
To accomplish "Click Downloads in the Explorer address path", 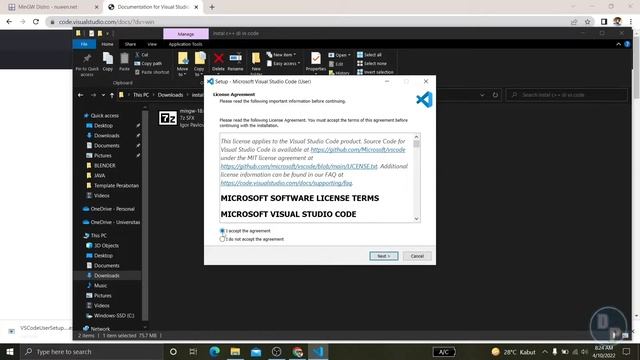I will [170, 95].
